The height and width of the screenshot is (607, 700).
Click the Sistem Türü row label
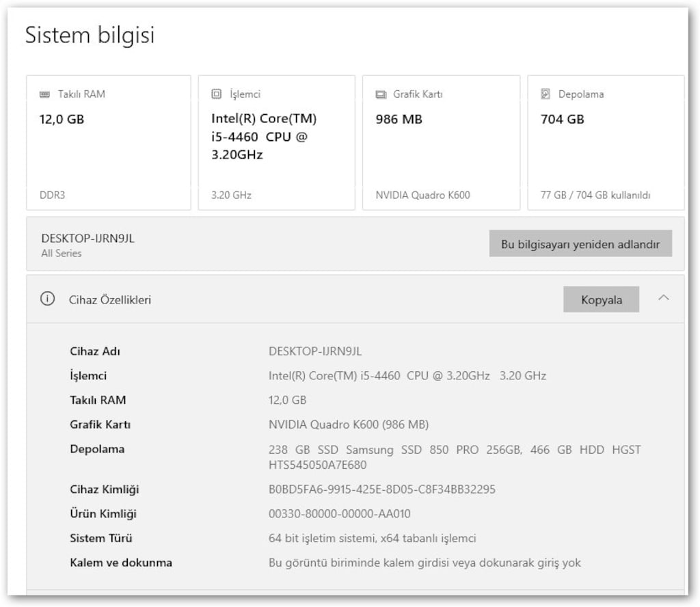pyautogui.click(x=101, y=538)
